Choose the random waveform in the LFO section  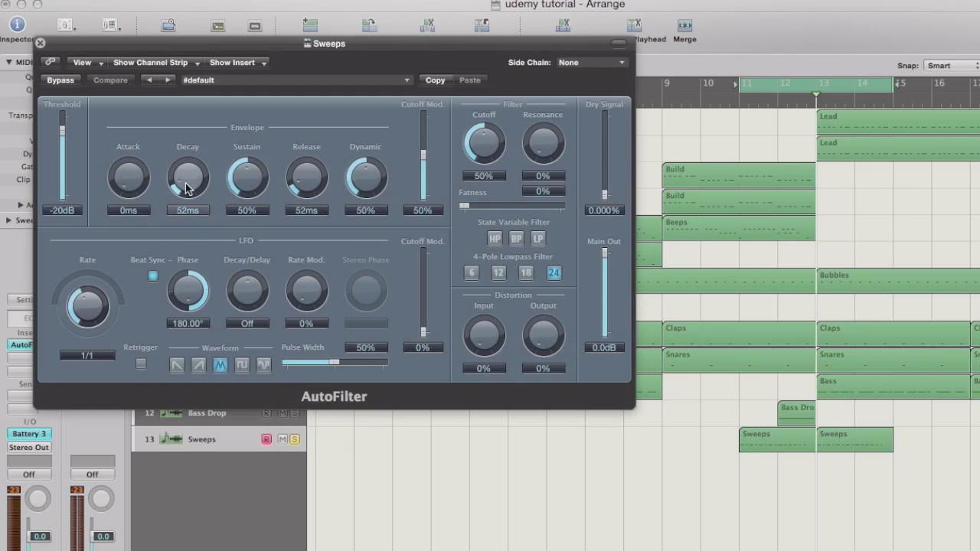[263, 365]
